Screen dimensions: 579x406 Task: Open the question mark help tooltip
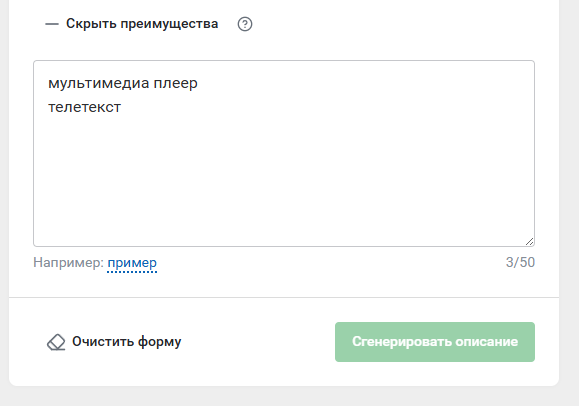click(245, 24)
